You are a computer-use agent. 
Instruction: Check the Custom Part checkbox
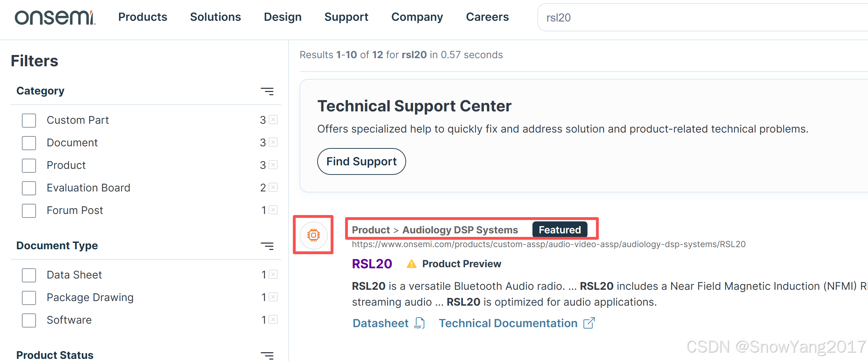coord(29,120)
